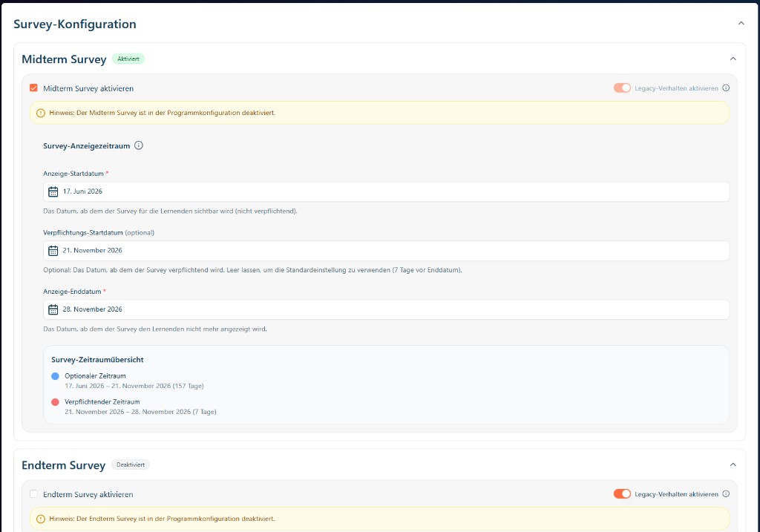Click warning icon in Midterm Hinweis banner

(x=41, y=113)
